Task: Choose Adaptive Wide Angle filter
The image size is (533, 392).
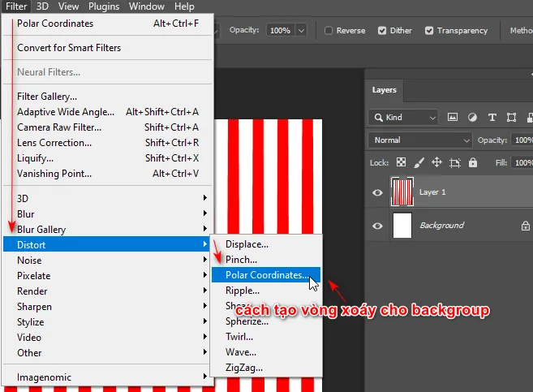Action: (108, 112)
